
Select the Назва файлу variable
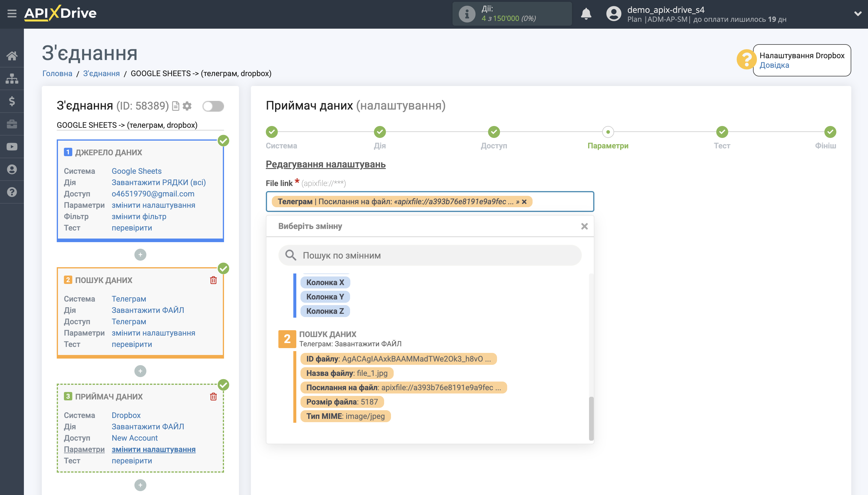tap(346, 373)
